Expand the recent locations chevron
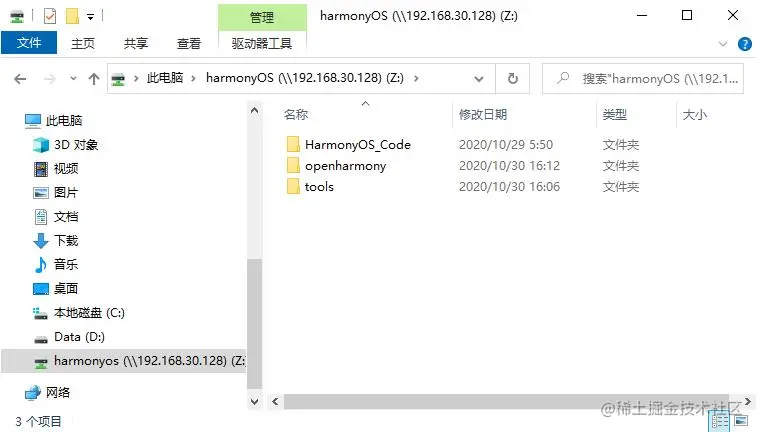This screenshot has height=432, width=757. point(73,78)
